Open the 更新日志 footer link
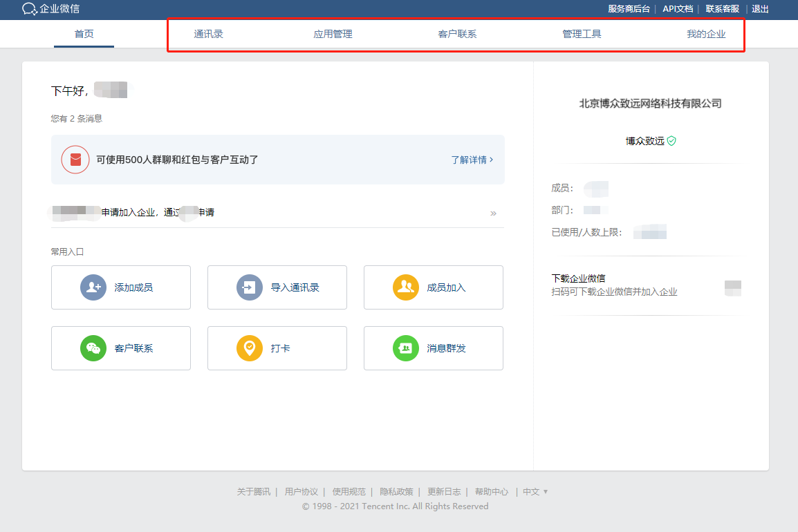Viewport: 798px width, 532px height. [x=445, y=492]
